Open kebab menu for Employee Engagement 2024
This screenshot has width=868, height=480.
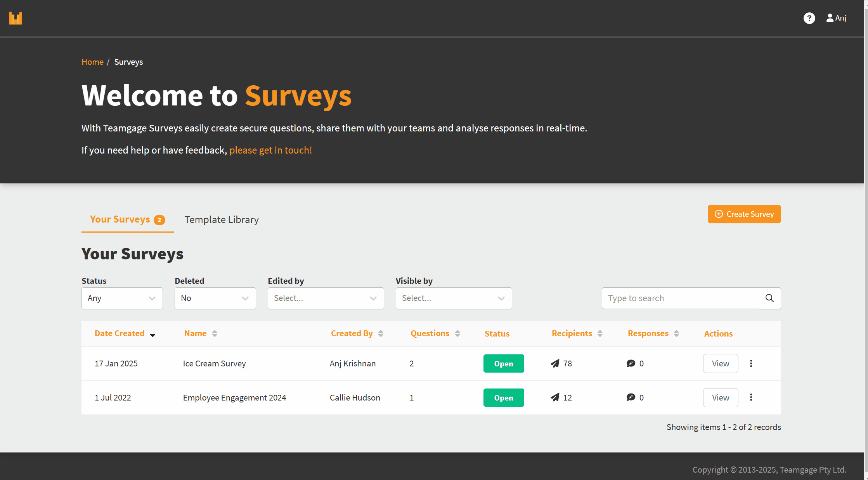pyautogui.click(x=751, y=397)
